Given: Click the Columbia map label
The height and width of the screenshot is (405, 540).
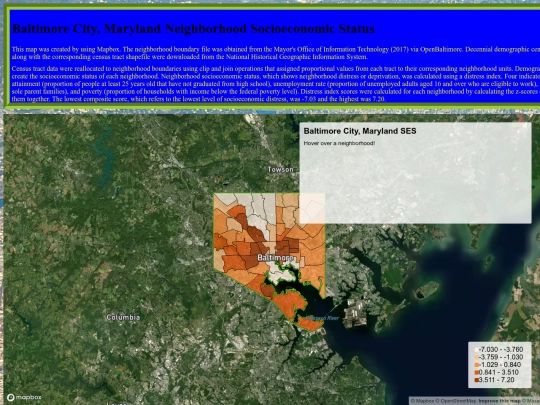Looking at the screenshot, I should click(x=123, y=317).
